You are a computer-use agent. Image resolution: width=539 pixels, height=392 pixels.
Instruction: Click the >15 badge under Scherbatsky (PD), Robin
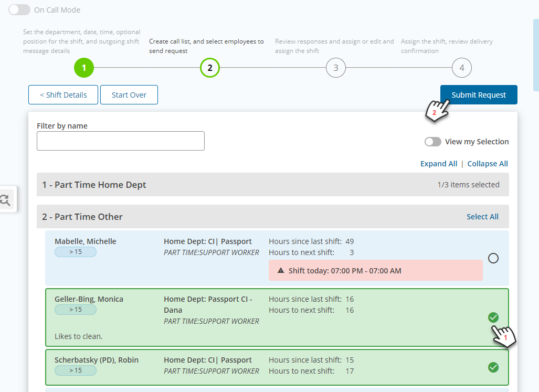click(x=76, y=370)
